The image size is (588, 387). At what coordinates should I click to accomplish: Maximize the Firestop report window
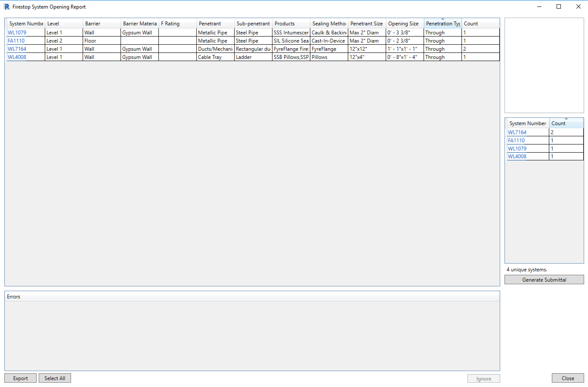tap(559, 7)
